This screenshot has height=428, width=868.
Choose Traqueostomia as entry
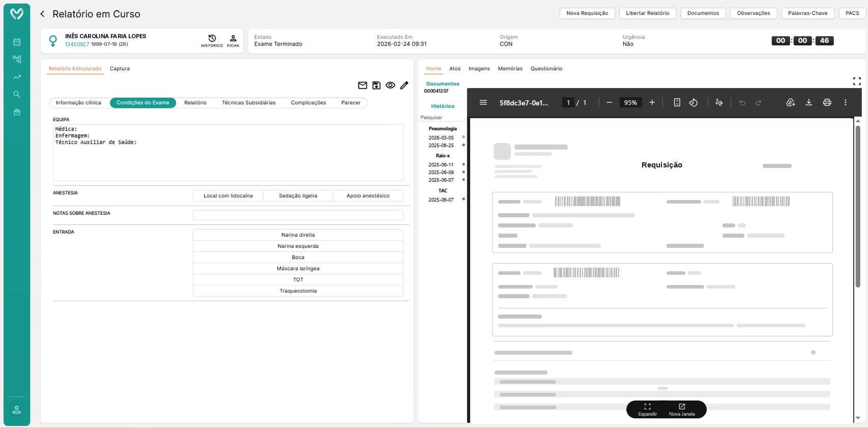298,291
